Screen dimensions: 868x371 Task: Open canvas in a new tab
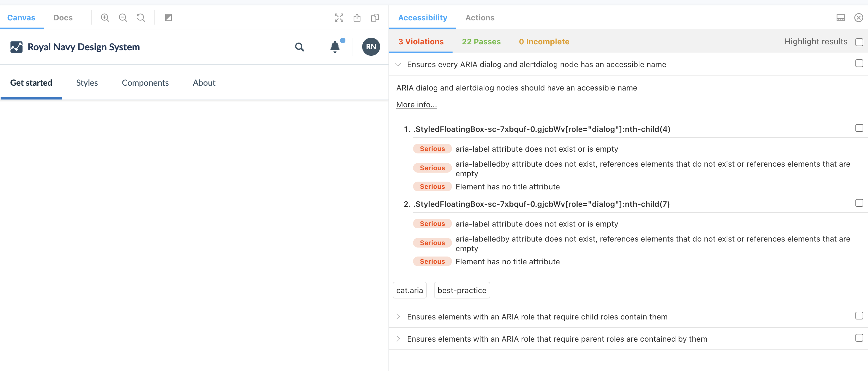[357, 18]
